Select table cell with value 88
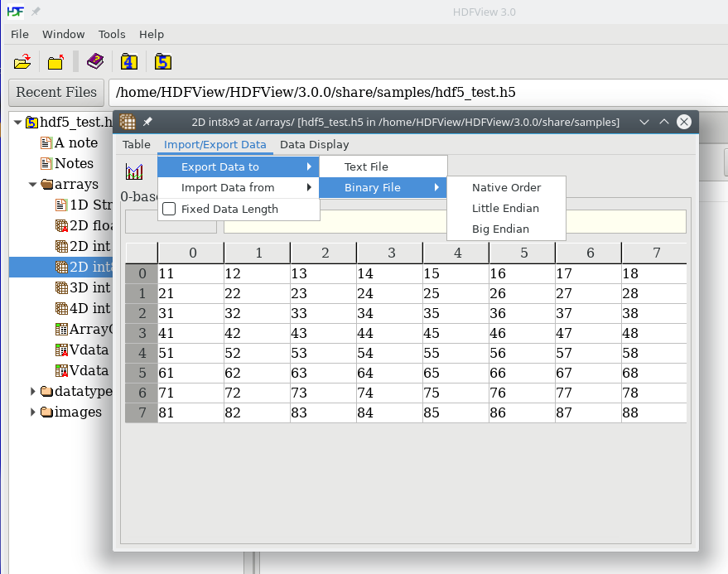 pos(654,412)
